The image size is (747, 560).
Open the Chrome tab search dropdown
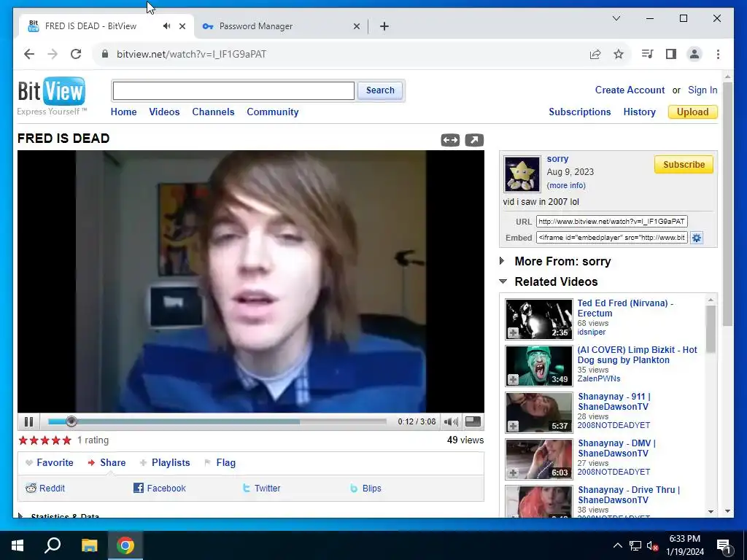(x=616, y=18)
